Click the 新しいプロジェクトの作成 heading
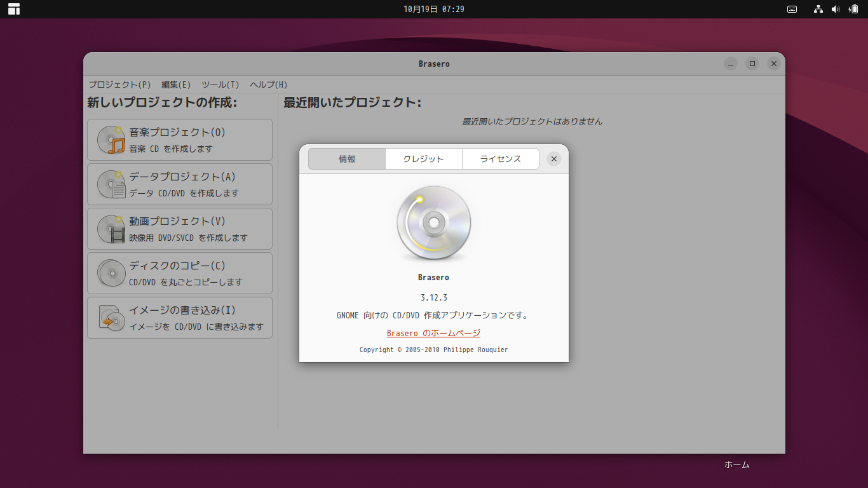Image resolution: width=868 pixels, height=488 pixels. click(162, 102)
